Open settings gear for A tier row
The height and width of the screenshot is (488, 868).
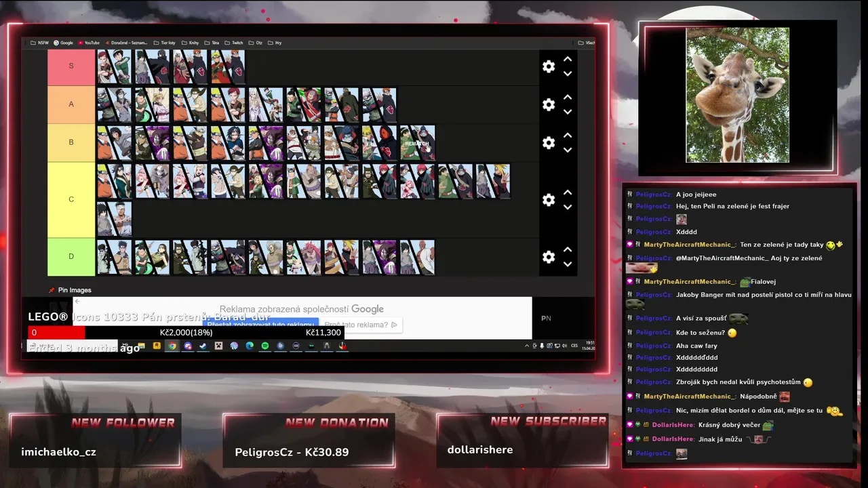coord(549,104)
